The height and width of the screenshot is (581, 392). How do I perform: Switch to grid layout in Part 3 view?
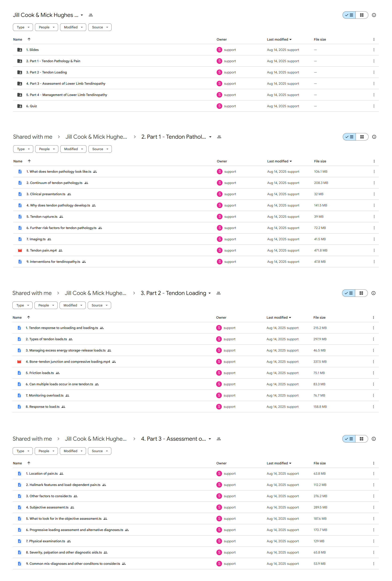click(x=361, y=439)
